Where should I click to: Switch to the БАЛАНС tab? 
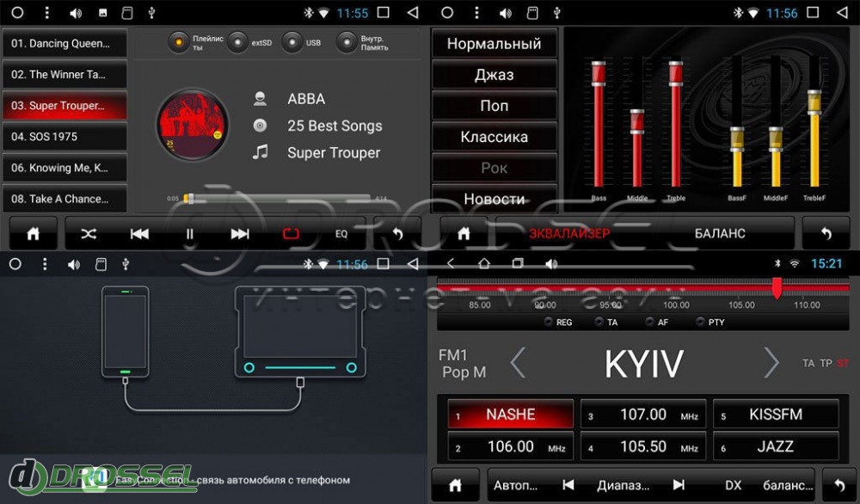(720, 233)
